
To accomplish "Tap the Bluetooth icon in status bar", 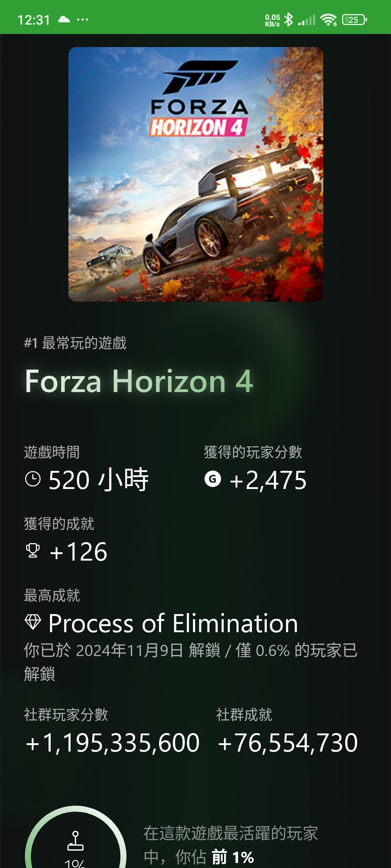I will coord(289,20).
